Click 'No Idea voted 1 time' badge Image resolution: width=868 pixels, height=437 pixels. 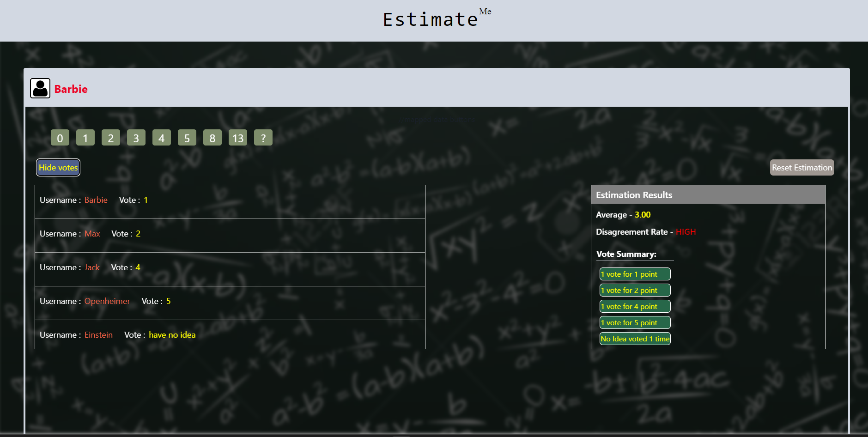pyautogui.click(x=635, y=339)
